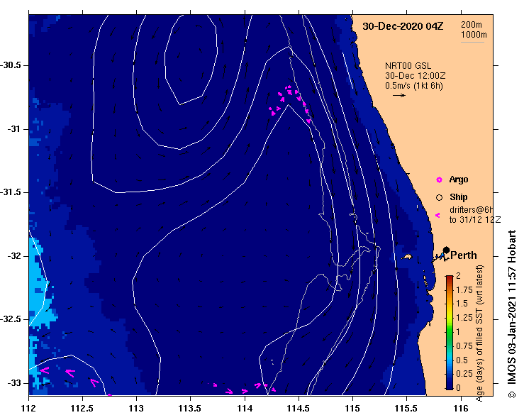Screen dimensions: 524x420
Task: Click the 1000m depth contour legend line
Action: tap(472, 42)
